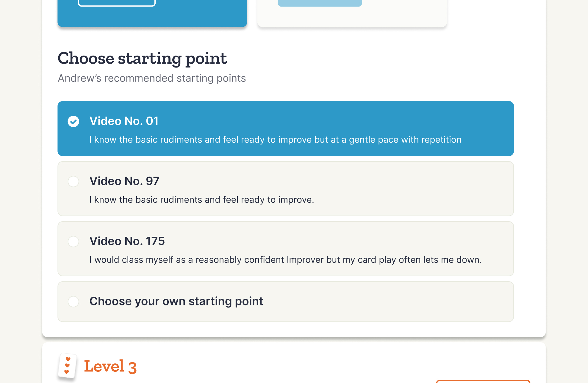This screenshot has height=383, width=588.
Task: Click the Video No. 97 description text
Action: [202, 200]
